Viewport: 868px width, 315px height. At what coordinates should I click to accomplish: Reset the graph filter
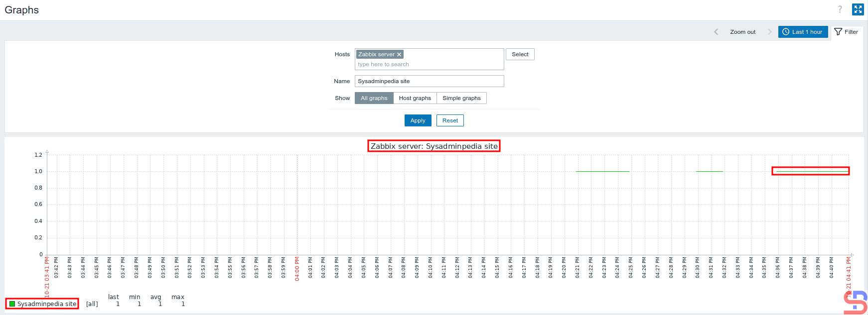(450, 120)
